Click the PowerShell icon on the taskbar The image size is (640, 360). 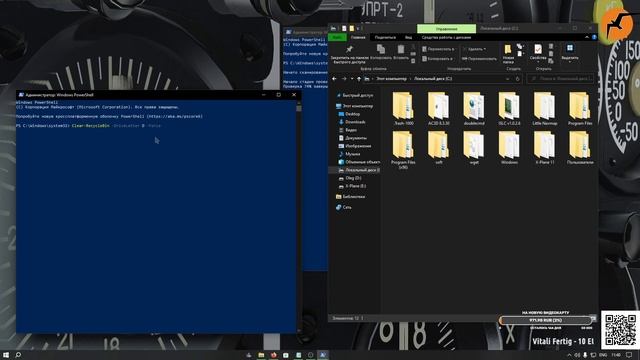point(322,355)
